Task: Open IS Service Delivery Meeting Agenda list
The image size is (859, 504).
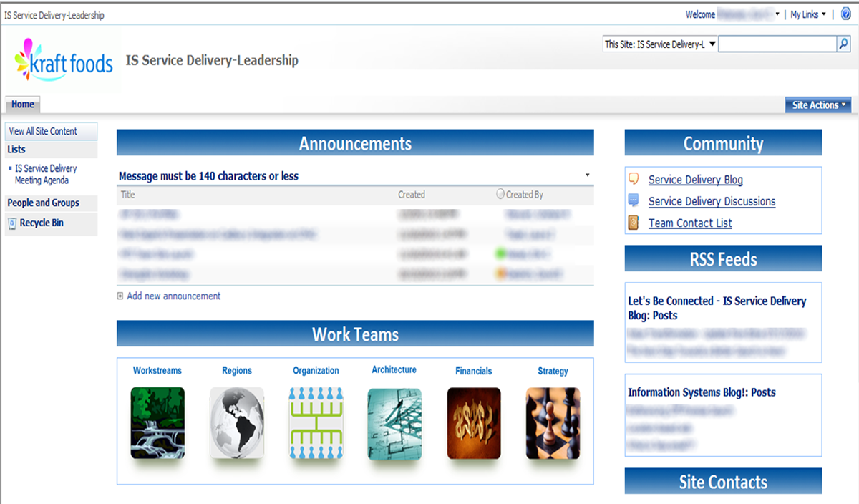Action: point(46,174)
